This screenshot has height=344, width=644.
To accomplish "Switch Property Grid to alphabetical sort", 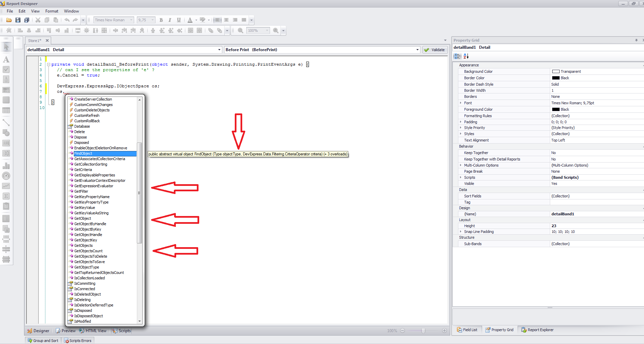I will tap(466, 56).
